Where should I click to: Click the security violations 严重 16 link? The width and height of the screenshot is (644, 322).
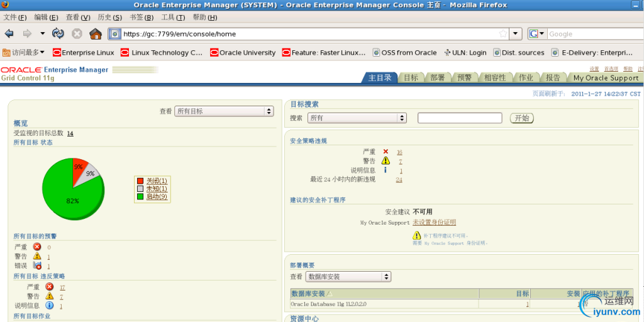pyautogui.click(x=399, y=152)
